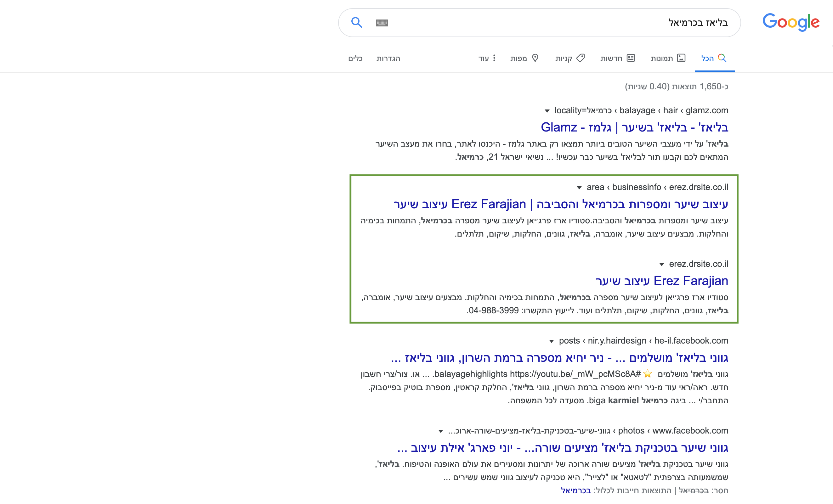833x504 pixels.
Task: Expand the he-il.facebook.com result dropdown arrow
Action: point(551,341)
